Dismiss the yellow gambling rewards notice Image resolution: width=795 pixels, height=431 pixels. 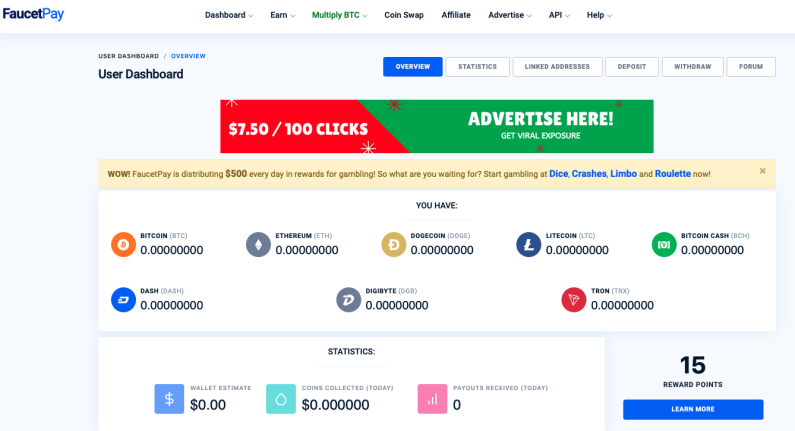pyautogui.click(x=763, y=171)
